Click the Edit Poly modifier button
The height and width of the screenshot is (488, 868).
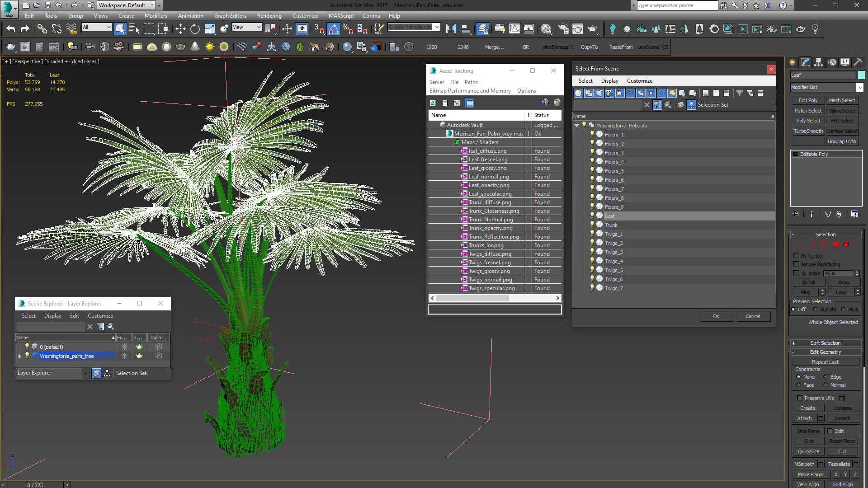coord(808,100)
